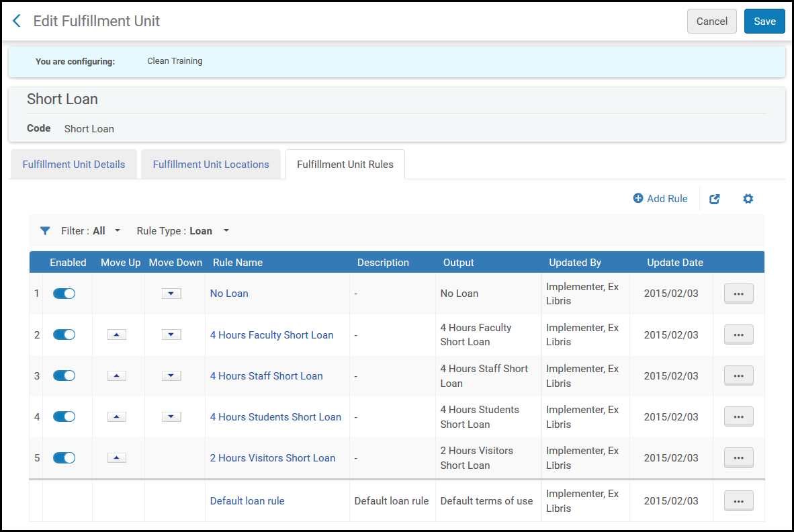Screen dimensions: 794x532
Task: Open the Default loan rule link
Action: click(247, 501)
